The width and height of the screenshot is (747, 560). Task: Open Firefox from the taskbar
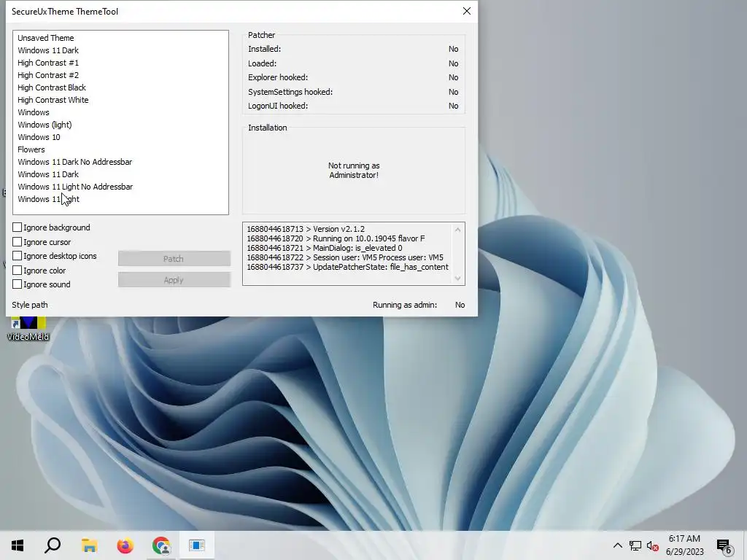125,545
